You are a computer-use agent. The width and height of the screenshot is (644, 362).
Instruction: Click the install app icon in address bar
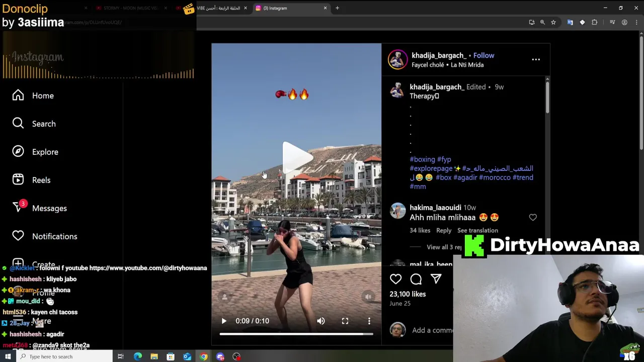[531, 22]
